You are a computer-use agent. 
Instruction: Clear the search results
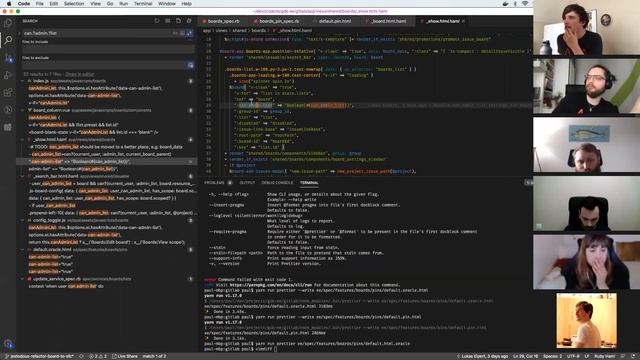click(167, 21)
